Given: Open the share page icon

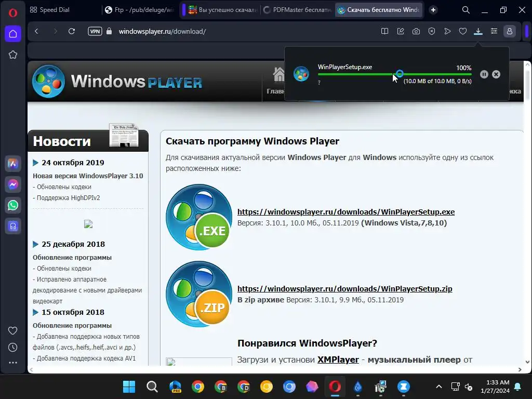Looking at the screenshot, I should (x=401, y=31).
